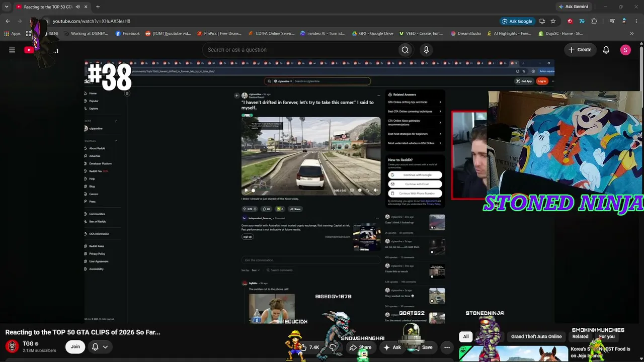
Task: Open the media controls playlist icon
Action: point(612,21)
